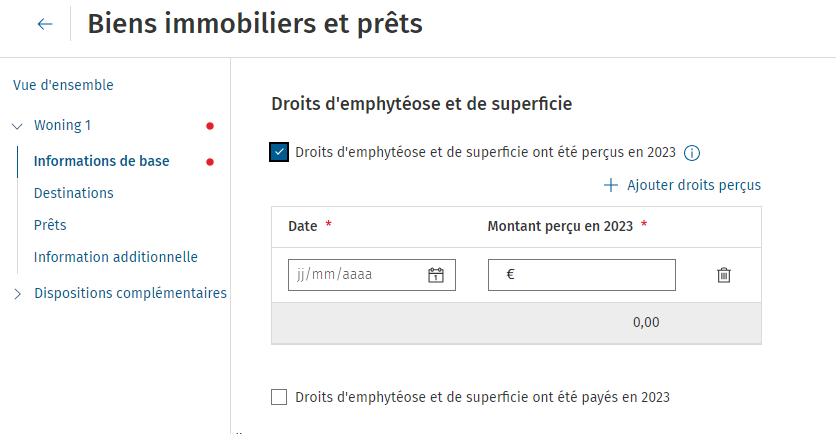Uncheck droits perçus en 2023 checkbox
This screenshot has width=836, height=434.
pos(279,152)
